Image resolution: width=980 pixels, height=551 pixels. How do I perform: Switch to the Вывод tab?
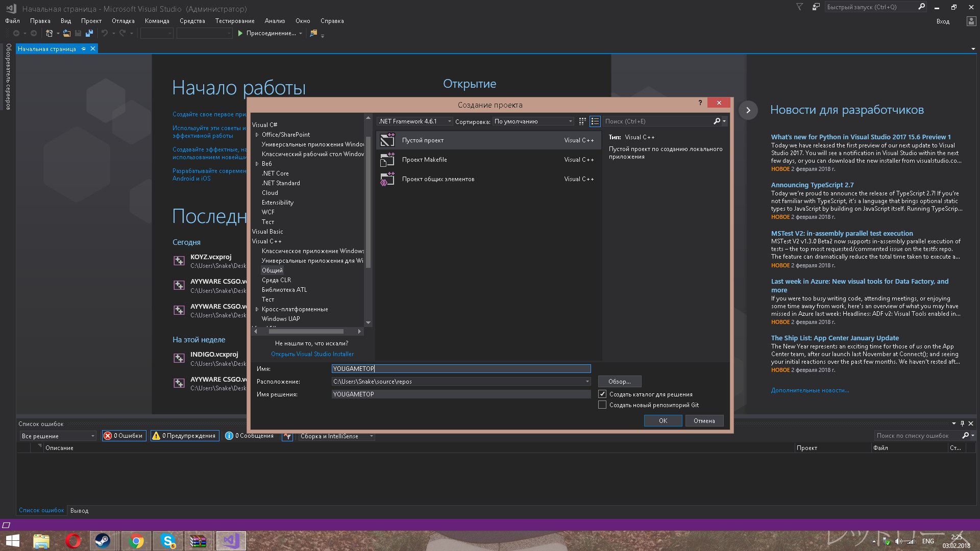coord(79,511)
